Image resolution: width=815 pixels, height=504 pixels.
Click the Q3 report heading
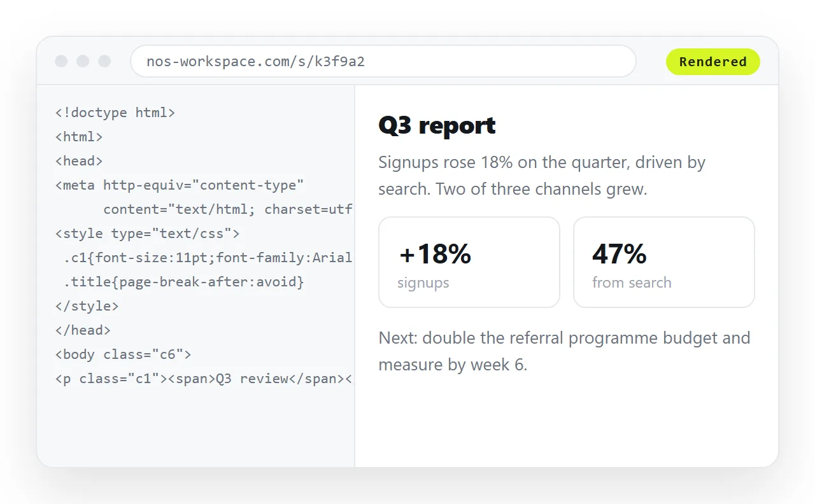437,125
